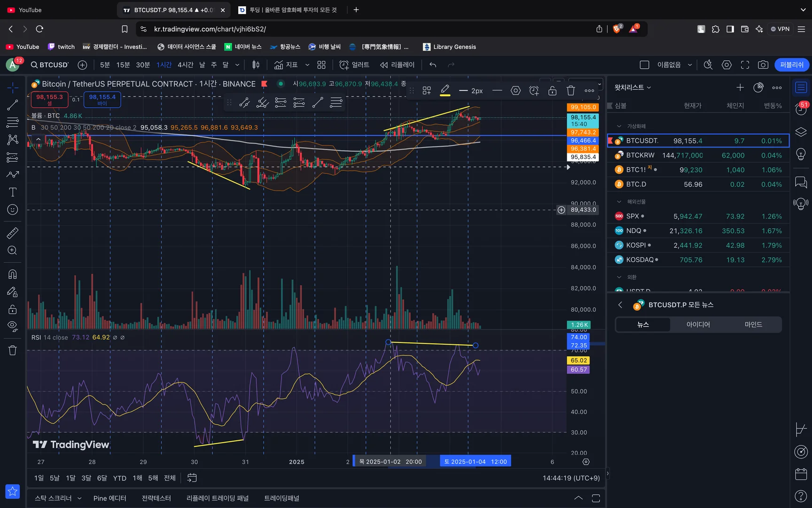Select the trend line drawing tool

(x=13, y=105)
